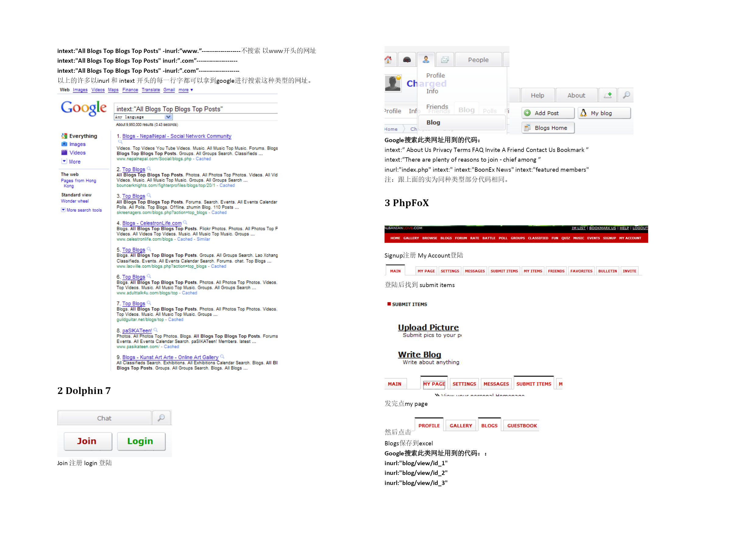Open Finance link in Google top bar
This screenshot has height=534, width=756.
(130, 90)
